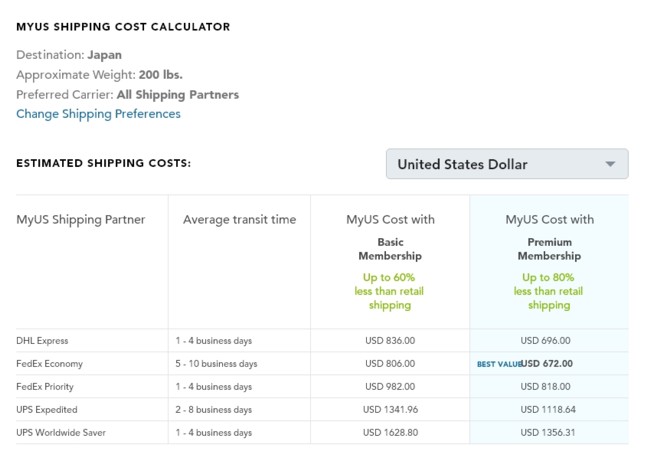Select the FedEx Priority shipping partner
Image resolution: width=650 pixels, height=452 pixels.
click(45, 387)
